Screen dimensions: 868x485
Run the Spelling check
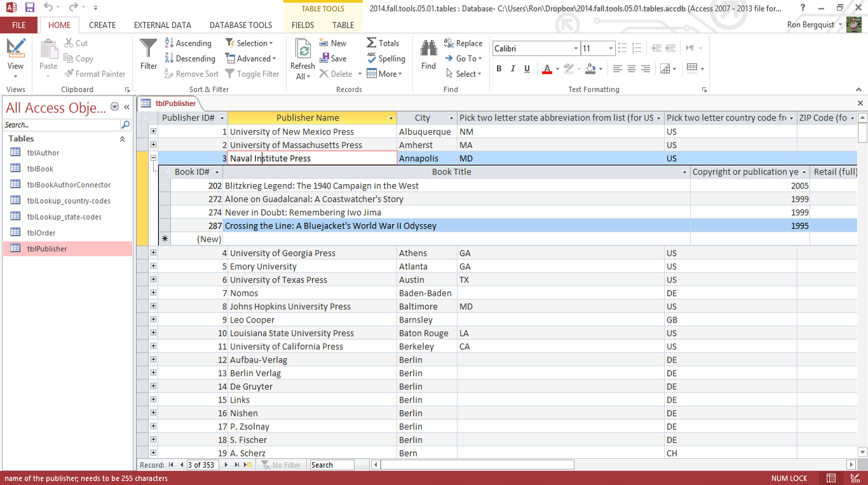[x=386, y=58]
